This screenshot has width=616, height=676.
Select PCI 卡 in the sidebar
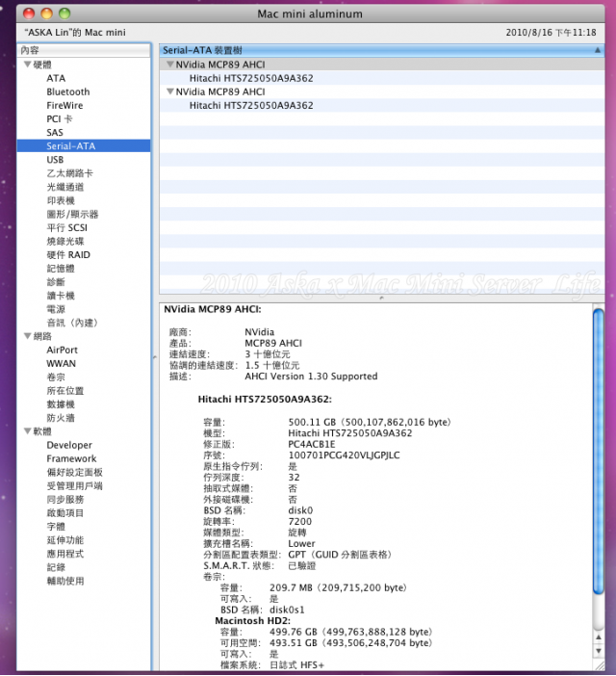coord(60,119)
